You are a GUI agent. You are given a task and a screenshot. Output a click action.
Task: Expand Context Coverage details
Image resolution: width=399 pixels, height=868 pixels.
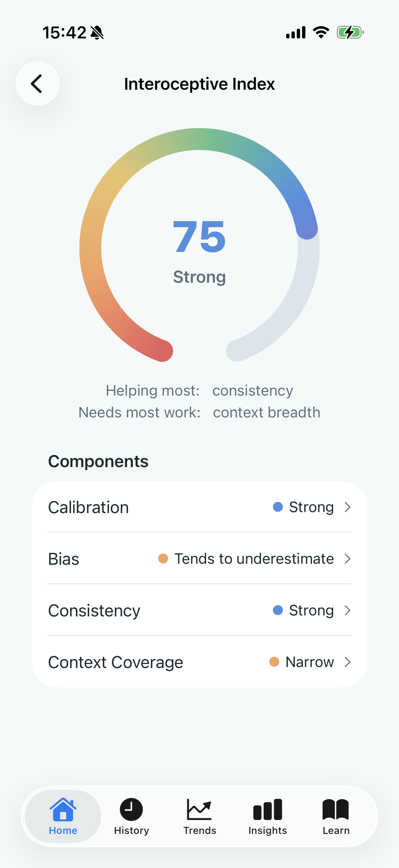click(348, 662)
